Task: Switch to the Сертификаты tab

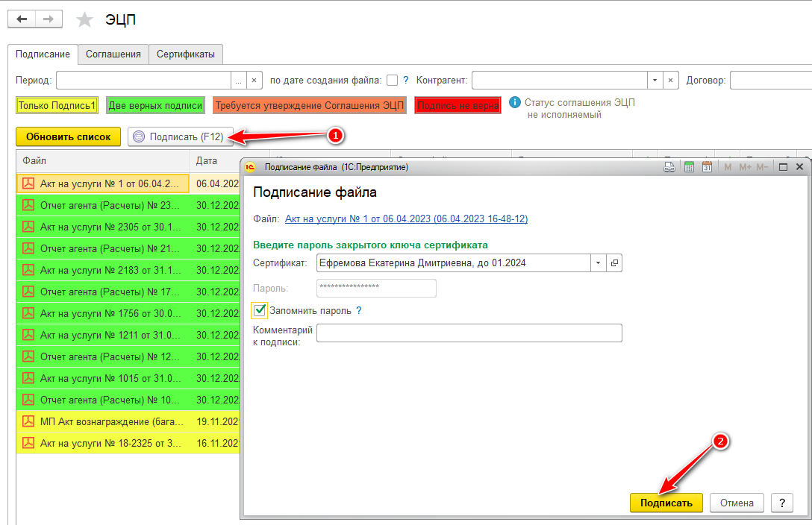Action: [x=186, y=54]
